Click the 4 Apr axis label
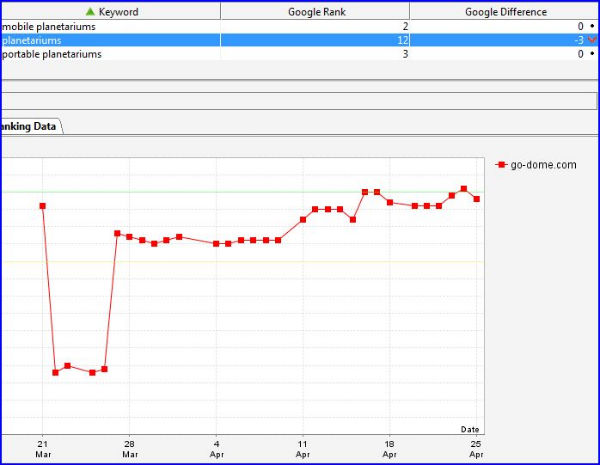 pyautogui.click(x=217, y=449)
